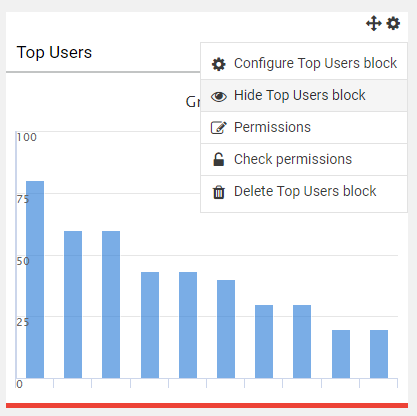Open the Permissions menu entry
The image size is (417, 416).
[304, 127]
